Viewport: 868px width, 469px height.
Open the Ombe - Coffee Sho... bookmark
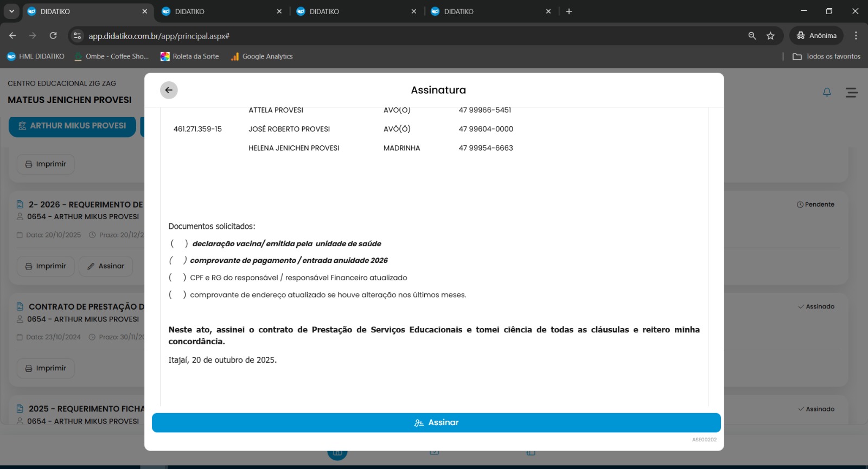coord(111,56)
